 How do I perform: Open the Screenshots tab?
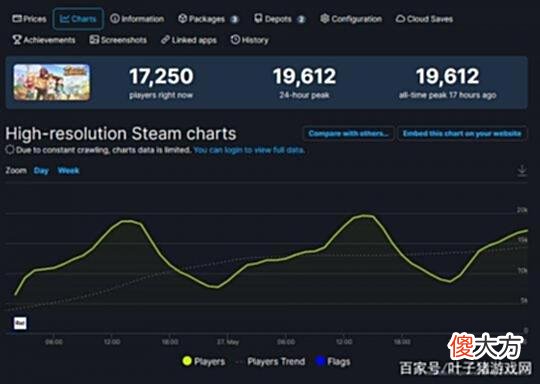click(x=118, y=40)
